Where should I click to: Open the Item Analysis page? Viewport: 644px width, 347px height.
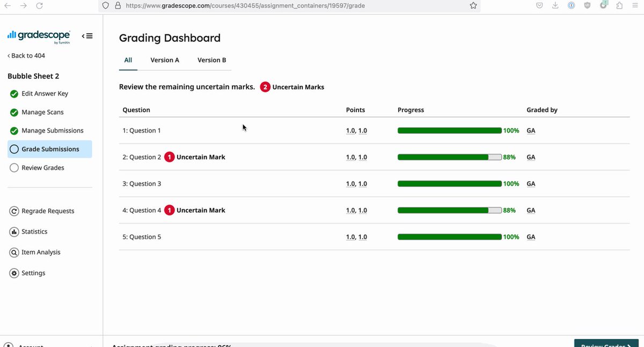coord(41,252)
